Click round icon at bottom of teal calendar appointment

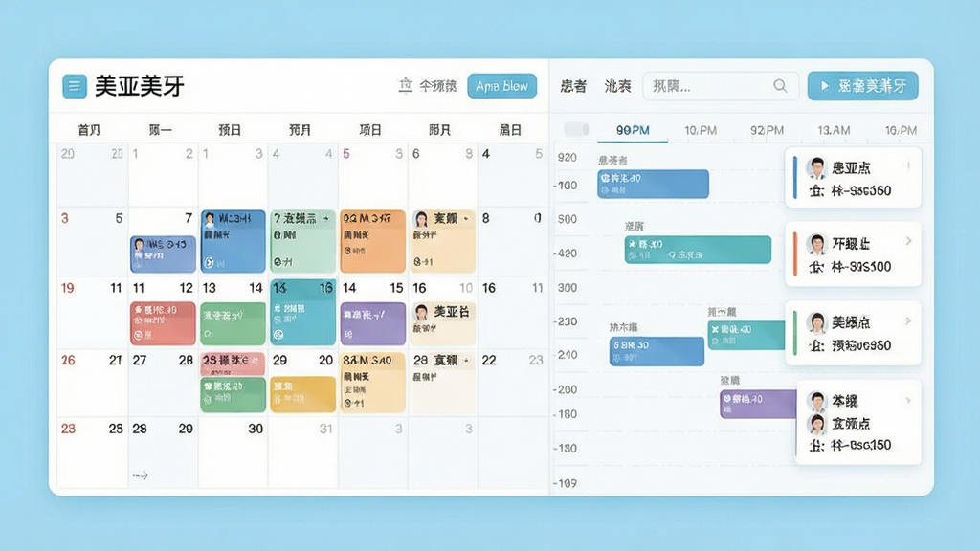click(278, 335)
